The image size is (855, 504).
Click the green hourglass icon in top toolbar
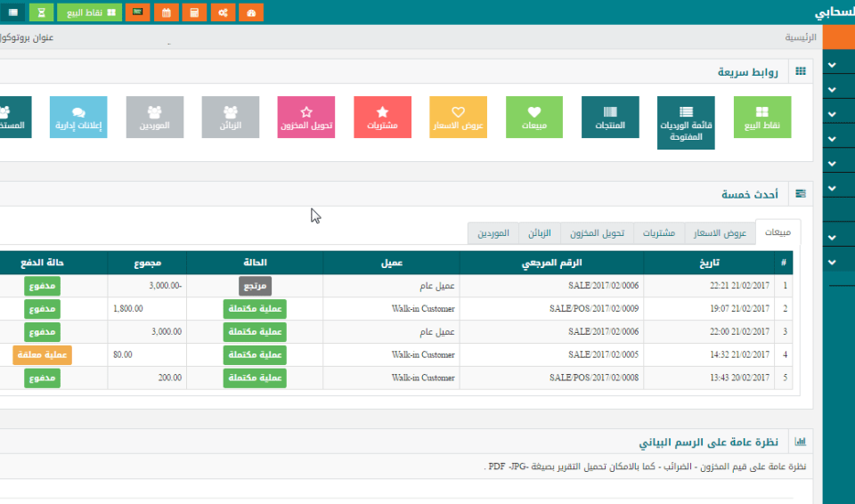(x=41, y=12)
